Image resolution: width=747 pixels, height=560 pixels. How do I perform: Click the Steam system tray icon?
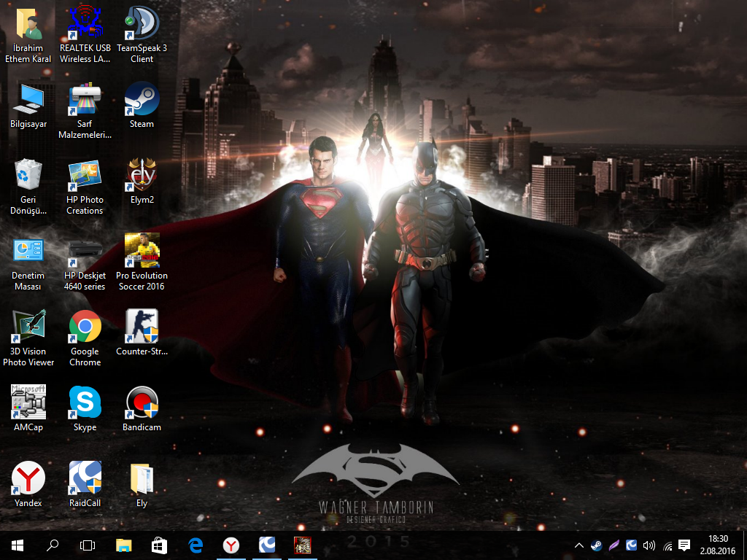(x=596, y=545)
